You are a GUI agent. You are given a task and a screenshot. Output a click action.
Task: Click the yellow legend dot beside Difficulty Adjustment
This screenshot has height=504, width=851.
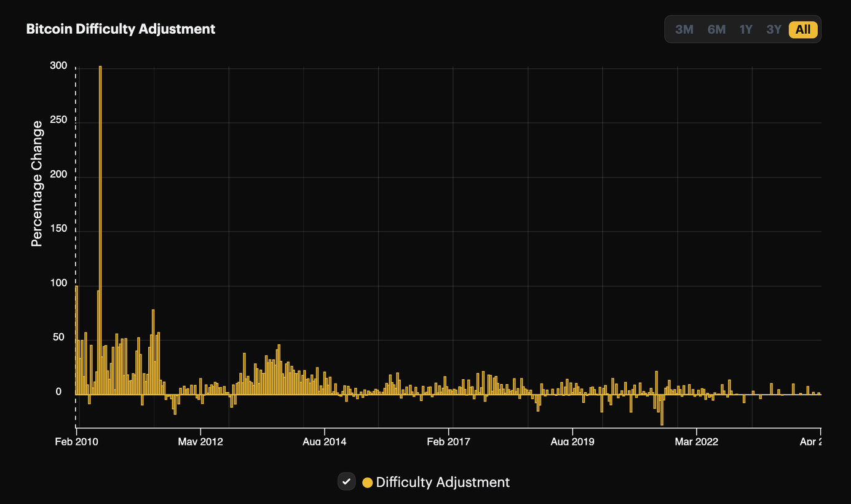tap(368, 482)
